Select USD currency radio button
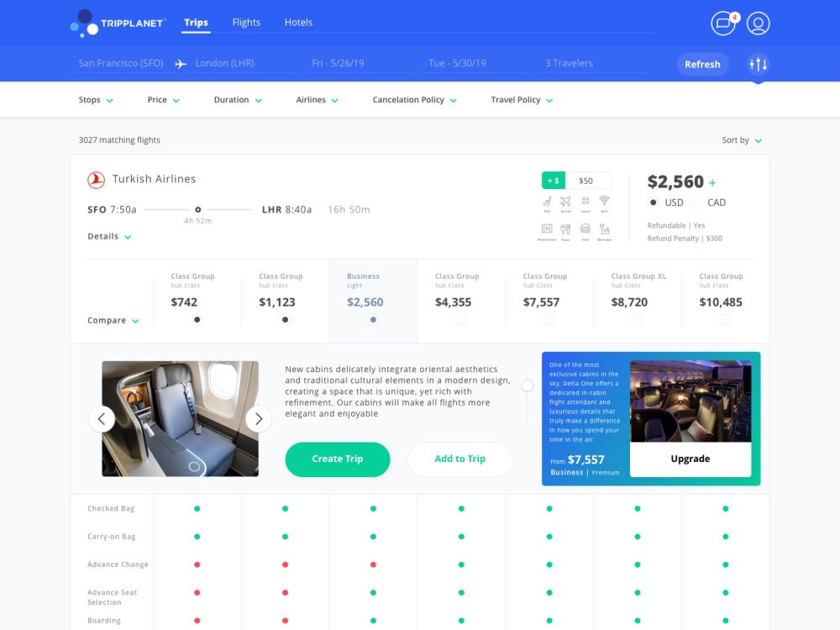 [x=653, y=202]
